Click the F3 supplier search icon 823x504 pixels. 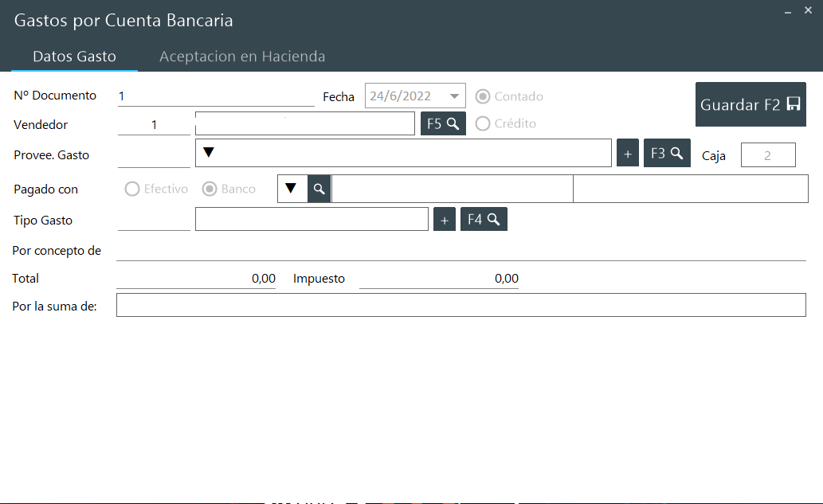pos(667,154)
